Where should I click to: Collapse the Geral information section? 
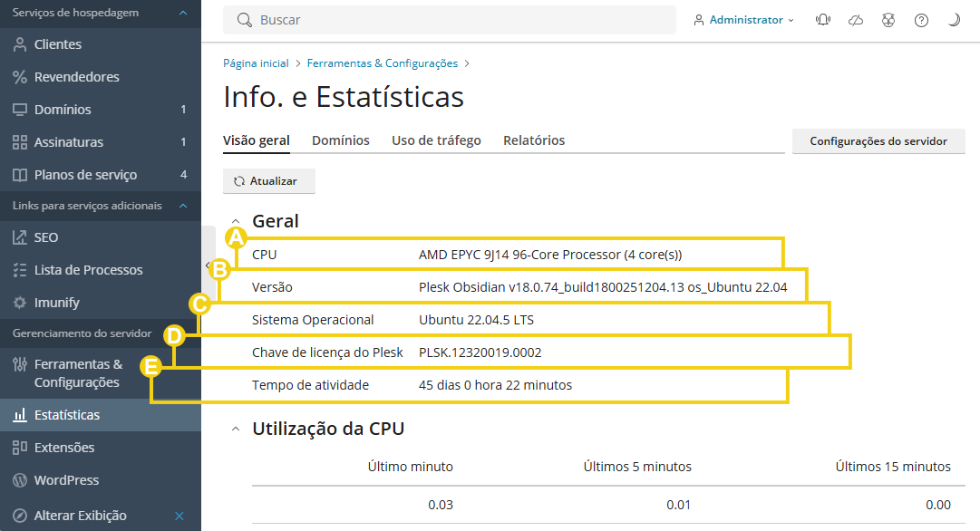(236, 220)
